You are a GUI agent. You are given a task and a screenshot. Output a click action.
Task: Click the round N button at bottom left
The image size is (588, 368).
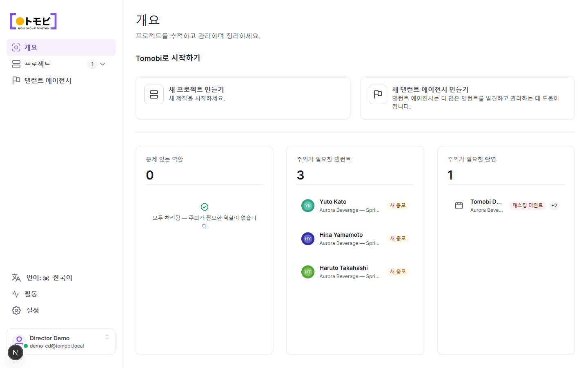16,352
